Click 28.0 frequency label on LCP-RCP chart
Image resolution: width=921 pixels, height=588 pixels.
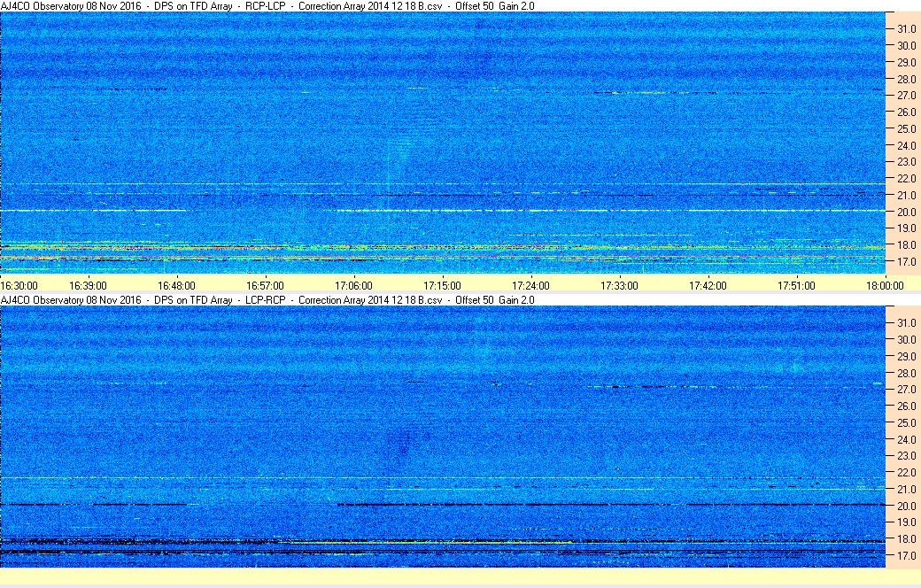tap(906, 373)
